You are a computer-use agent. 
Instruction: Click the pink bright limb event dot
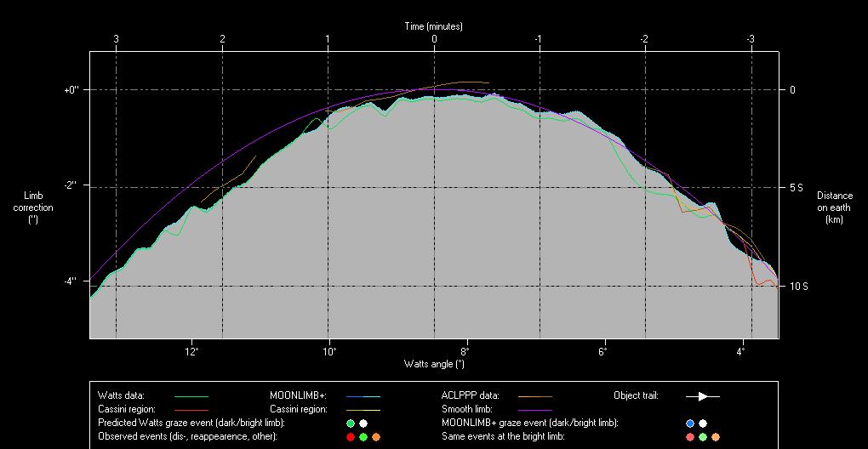pos(689,437)
